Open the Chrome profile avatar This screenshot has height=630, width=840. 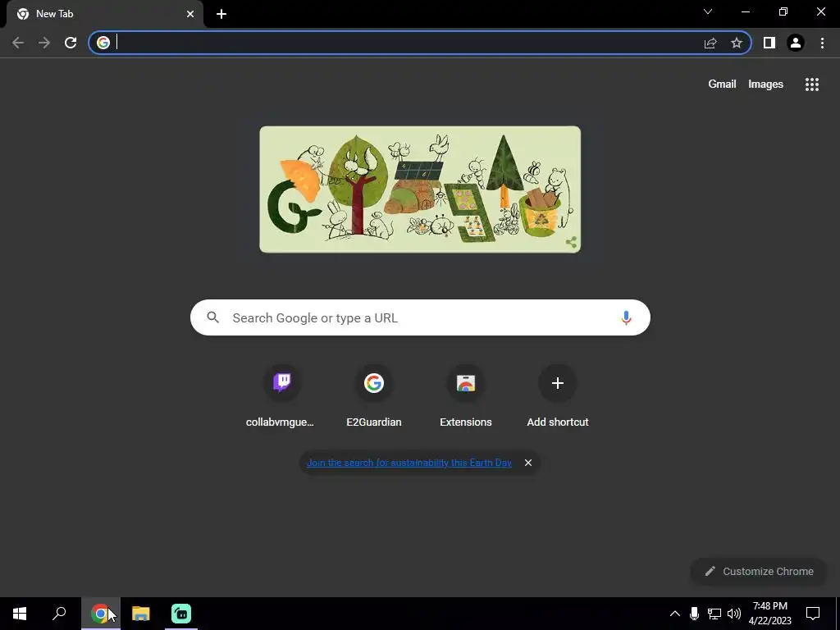coord(796,43)
